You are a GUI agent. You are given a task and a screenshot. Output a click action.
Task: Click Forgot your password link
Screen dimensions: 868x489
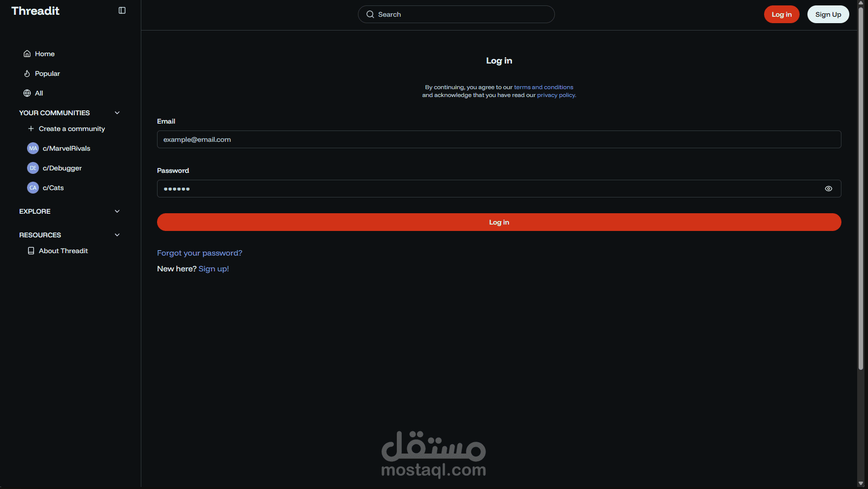click(199, 253)
